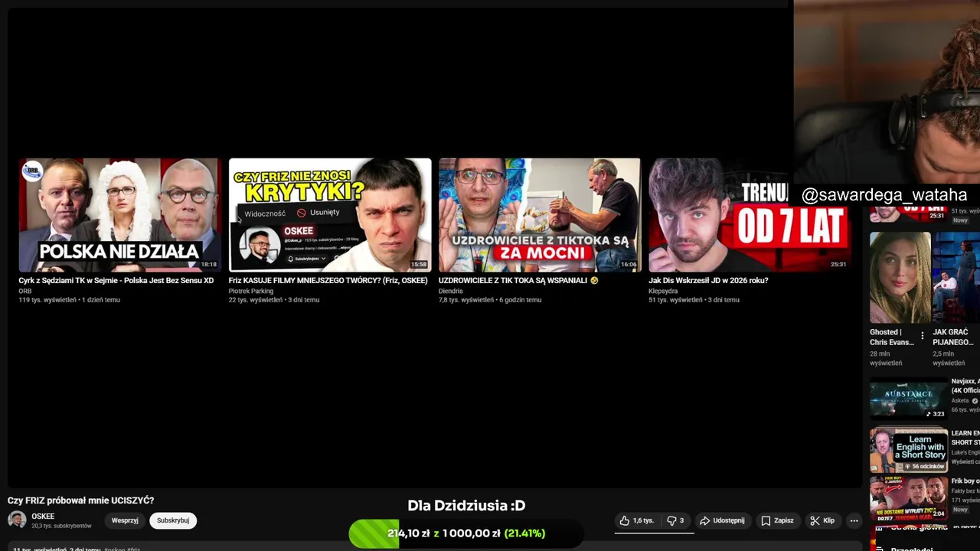Open the three-dot more actions menu
The image size is (980, 551).
tap(854, 520)
